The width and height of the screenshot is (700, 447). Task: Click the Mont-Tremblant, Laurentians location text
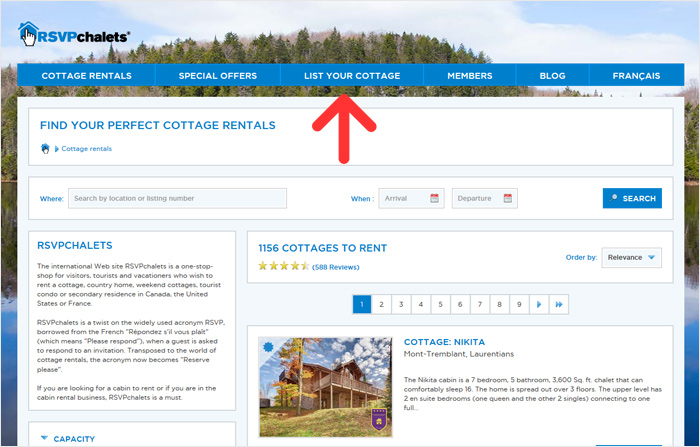(458, 354)
